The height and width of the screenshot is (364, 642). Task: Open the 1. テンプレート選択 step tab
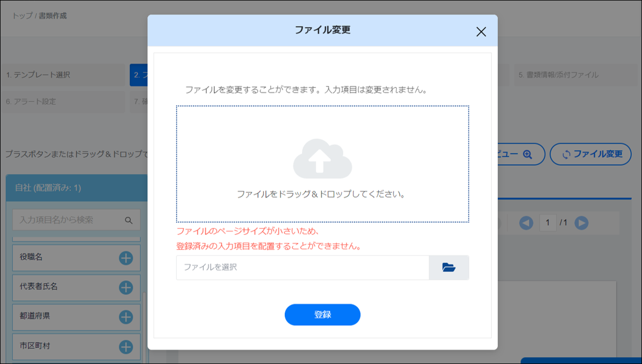pyautogui.click(x=63, y=75)
